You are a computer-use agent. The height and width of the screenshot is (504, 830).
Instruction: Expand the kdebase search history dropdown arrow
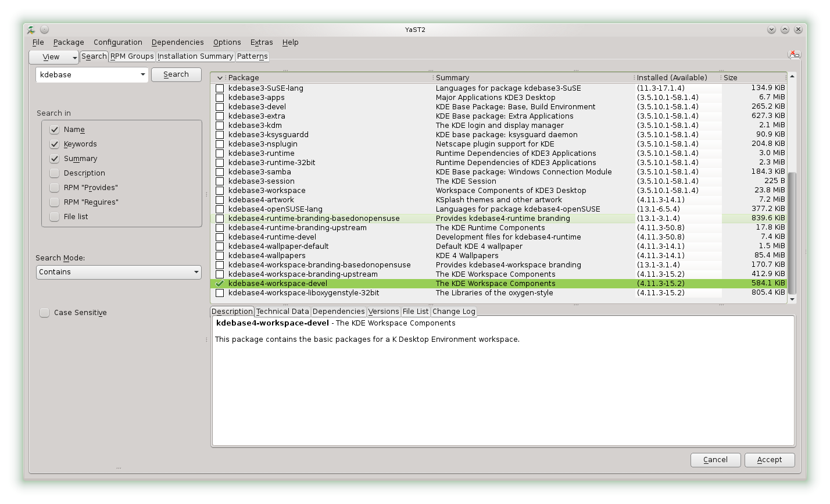[x=142, y=75]
